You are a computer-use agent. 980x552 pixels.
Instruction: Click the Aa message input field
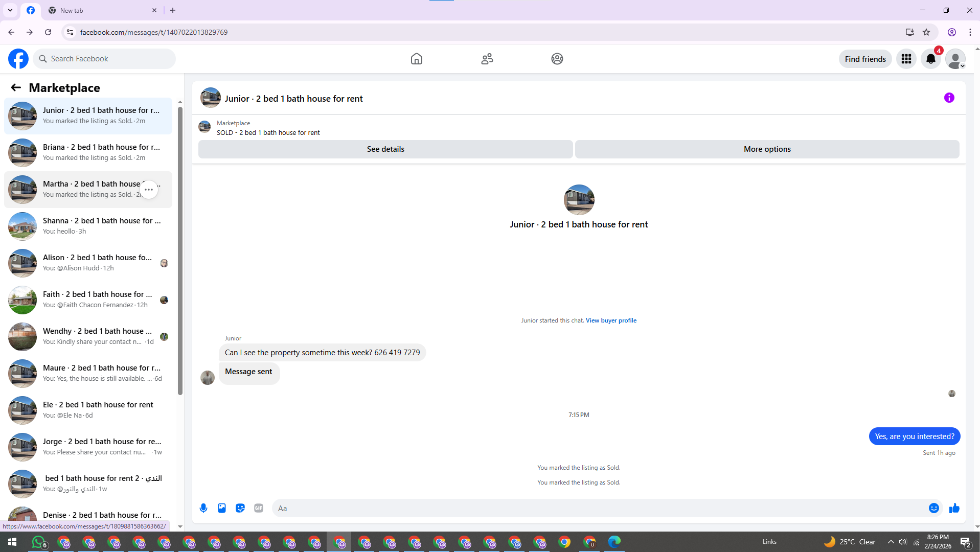598,508
